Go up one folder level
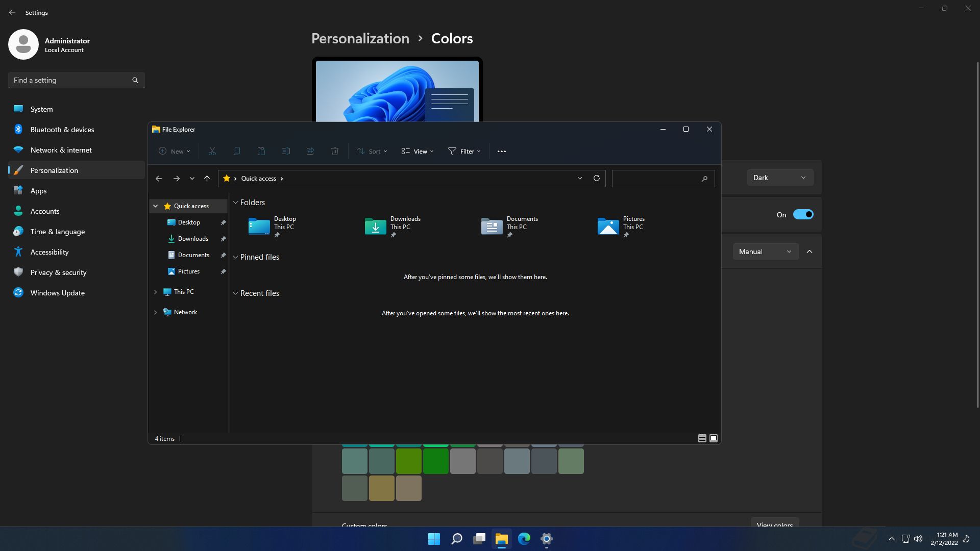 [x=207, y=179]
